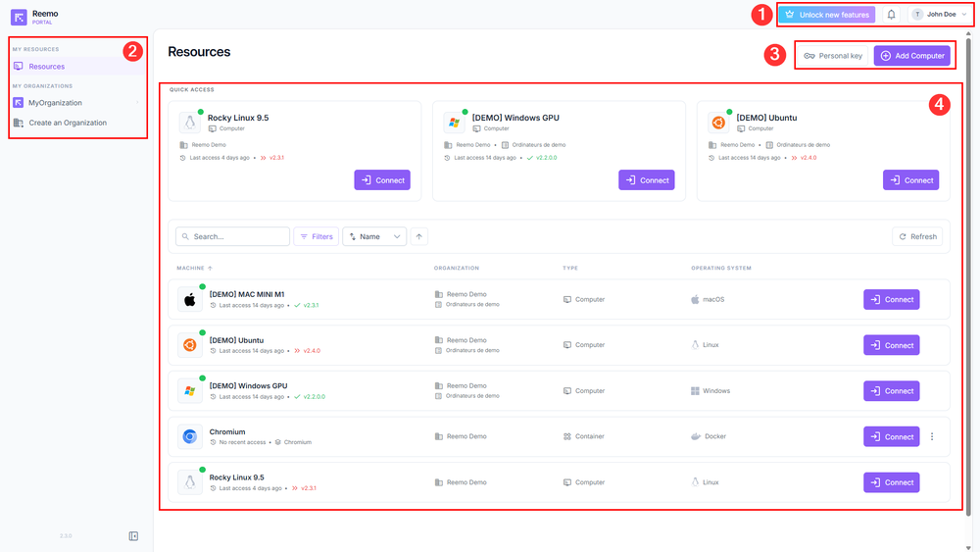Toggle sort direction arrow button
This screenshot has width=980, height=552.
point(419,236)
